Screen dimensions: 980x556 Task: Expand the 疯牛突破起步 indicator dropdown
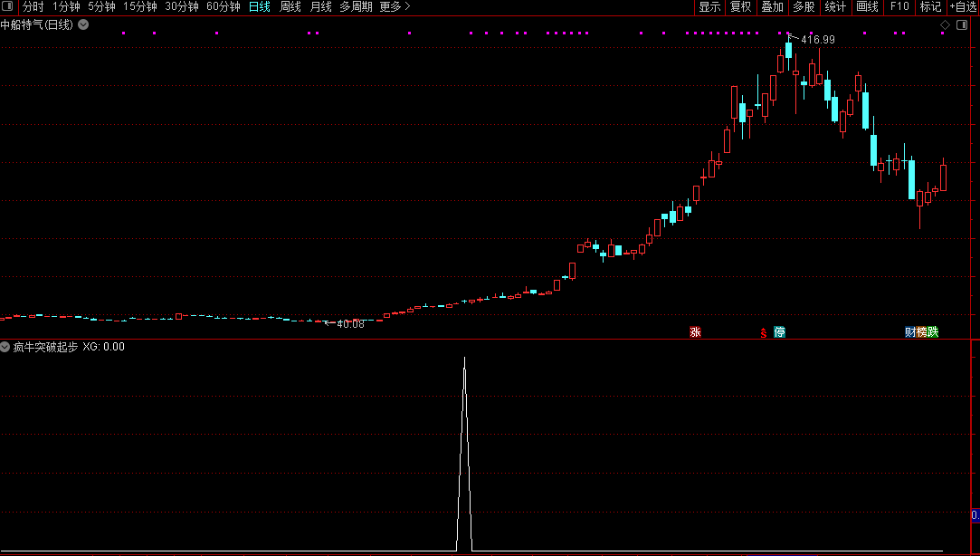[5, 347]
